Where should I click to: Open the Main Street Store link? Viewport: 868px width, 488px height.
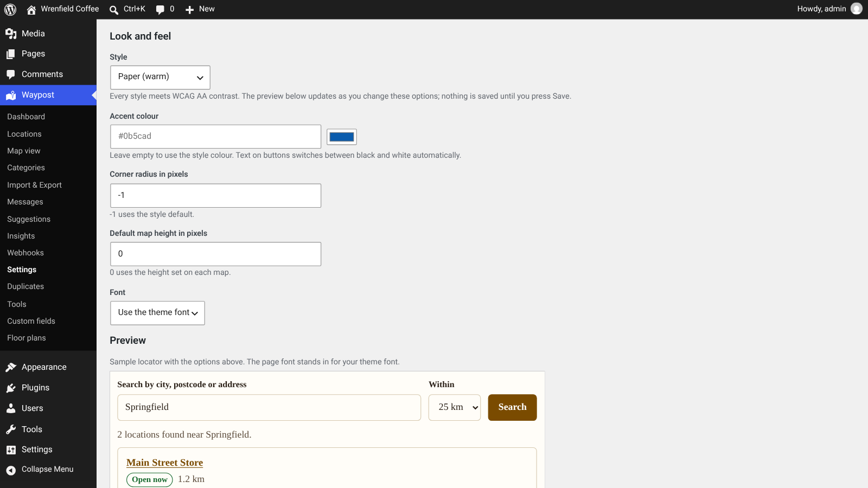click(x=165, y=463)
